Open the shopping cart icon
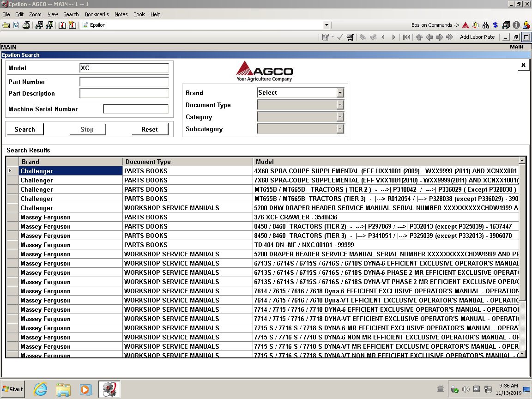Screen dimensions: 532x399 [350, 37]
